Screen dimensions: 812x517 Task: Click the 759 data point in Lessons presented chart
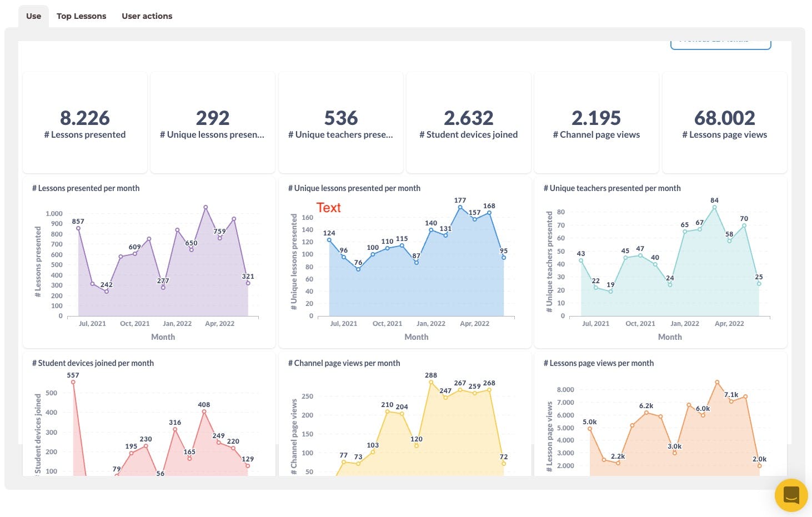point(220,238)
